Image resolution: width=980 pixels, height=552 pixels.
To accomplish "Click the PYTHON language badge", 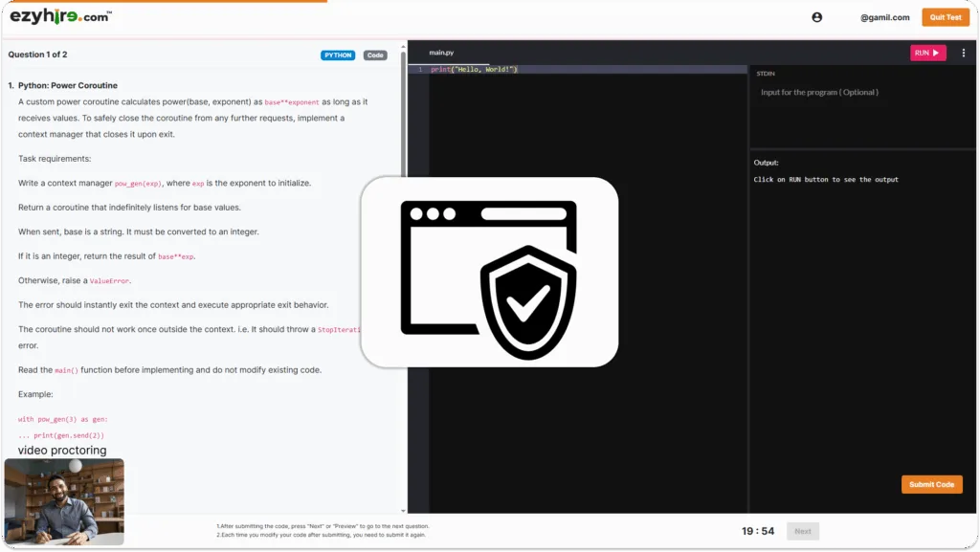I will pyautogui.click(x=338, y=55).
